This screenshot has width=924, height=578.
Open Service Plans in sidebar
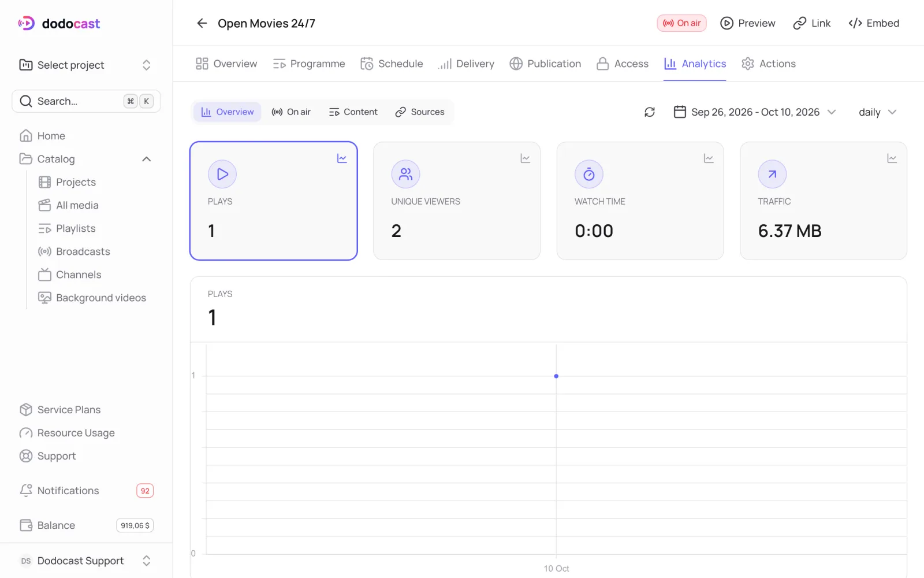click(60, 410)
